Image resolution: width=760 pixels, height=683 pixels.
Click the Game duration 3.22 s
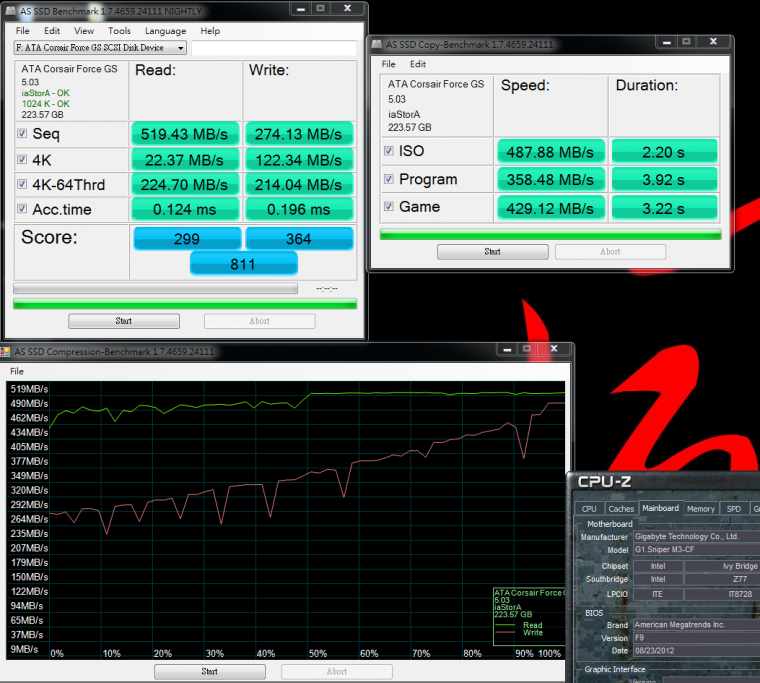tap(664, 208)
